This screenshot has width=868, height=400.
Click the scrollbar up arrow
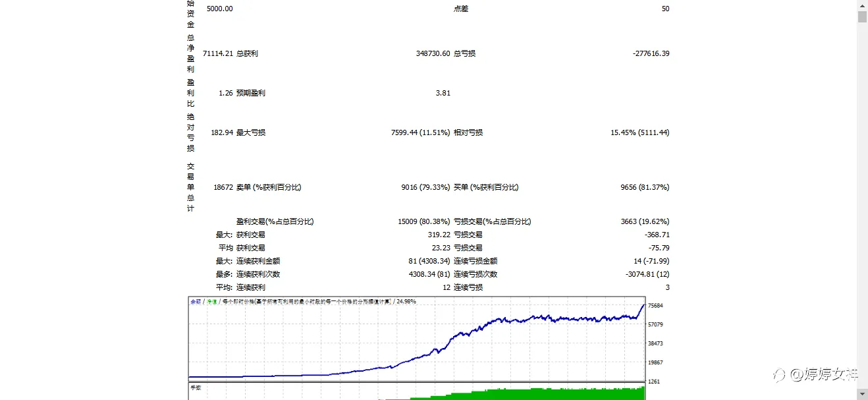862,5
